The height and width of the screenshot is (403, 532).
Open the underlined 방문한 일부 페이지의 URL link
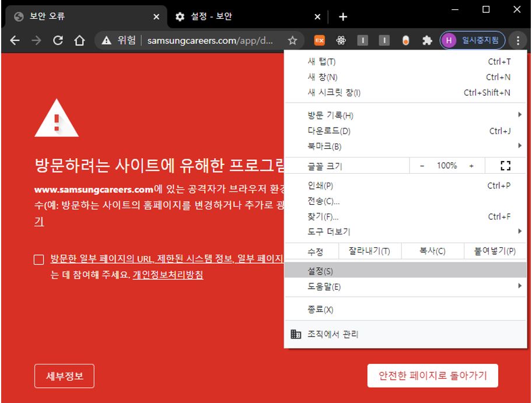167,258
